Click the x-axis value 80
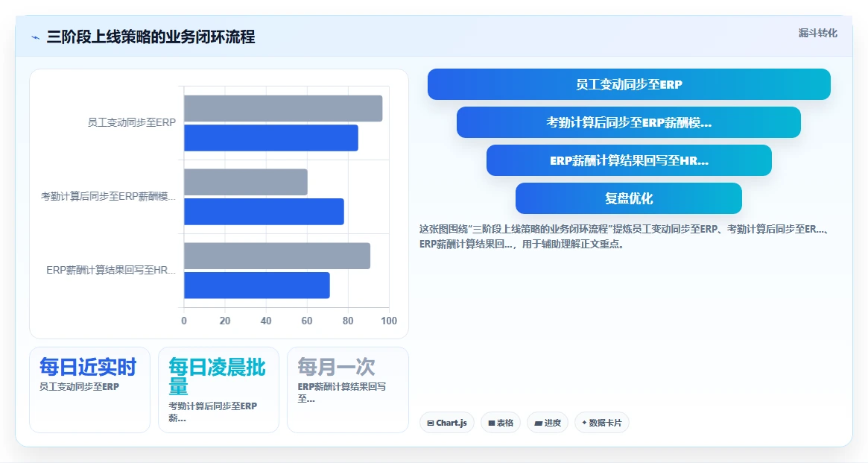The height and width of the screenshot is (463, 868). pos(348,321)
